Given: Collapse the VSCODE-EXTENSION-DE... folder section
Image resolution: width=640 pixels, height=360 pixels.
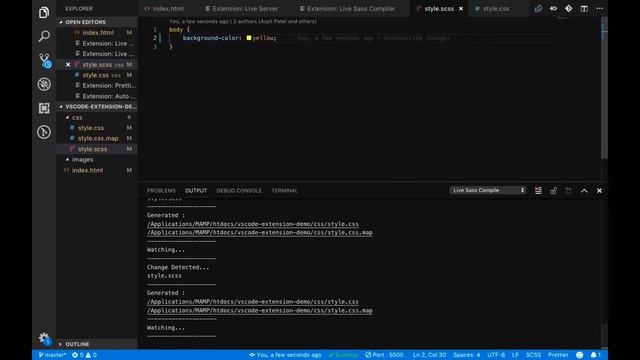Looking at the screenshot, I should [x=97, y=107].
